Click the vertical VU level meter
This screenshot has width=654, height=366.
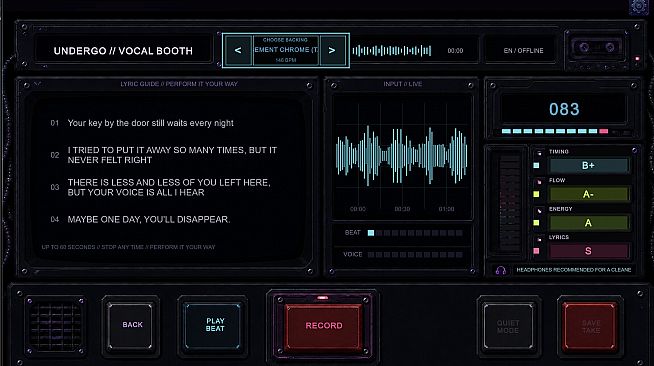tap(508, 203)
